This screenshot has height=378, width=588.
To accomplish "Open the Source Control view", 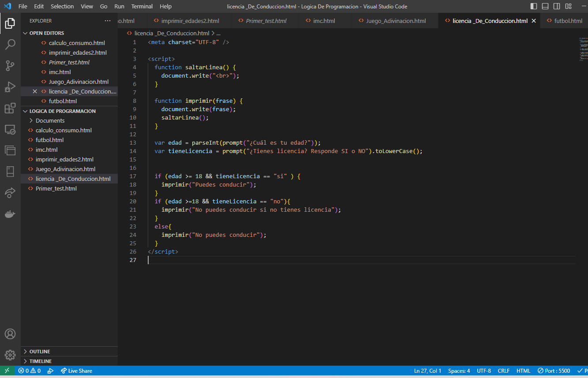I will (10, 66).
